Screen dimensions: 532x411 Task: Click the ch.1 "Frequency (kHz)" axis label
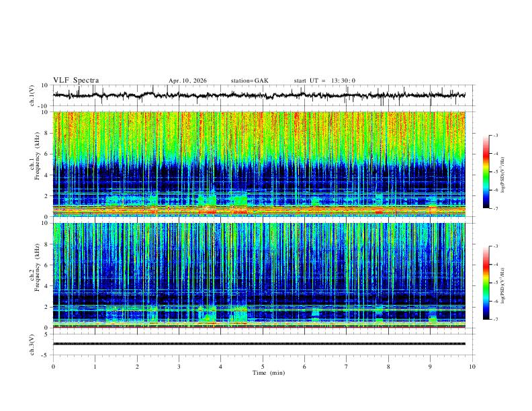(x=38, y=156)
